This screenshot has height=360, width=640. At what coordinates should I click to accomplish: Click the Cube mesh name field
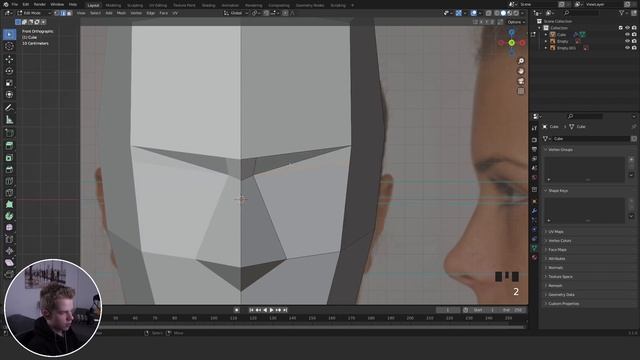pyautogui.click(x=591, y=139)
